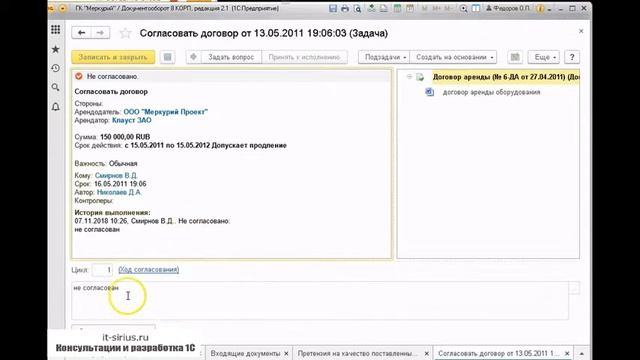Click the Цикл number field
The image size is (640, 360).
pyautogui.click(x=102, y=270)
